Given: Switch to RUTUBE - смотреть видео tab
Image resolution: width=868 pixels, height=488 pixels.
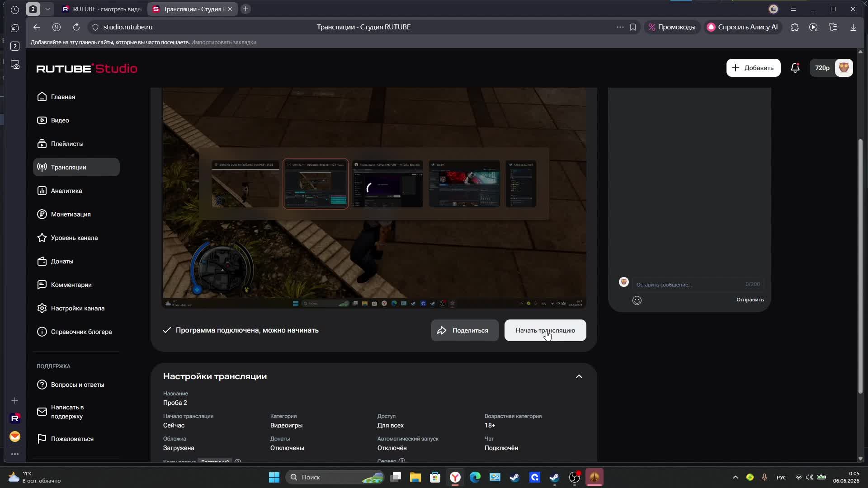Looking at the screenshot, I should (102, 9).
